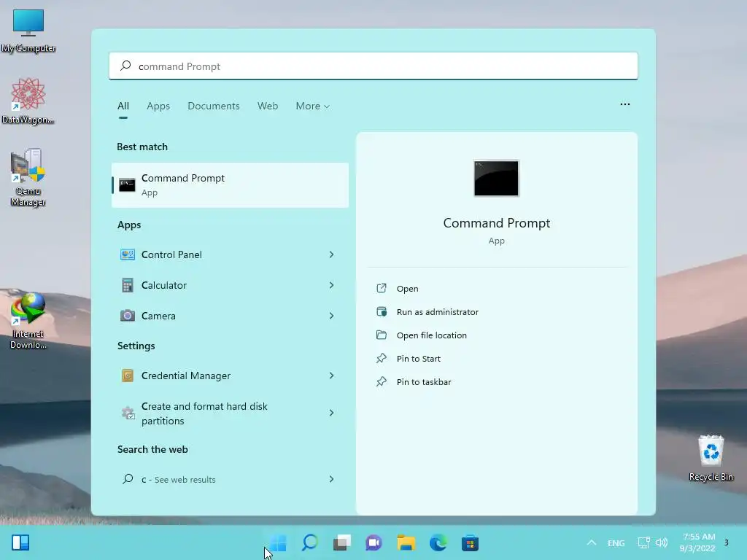This screenshot has height=560, width=747.
Task: Click the Credential Manager icon
Action: [x=127, y=376]
